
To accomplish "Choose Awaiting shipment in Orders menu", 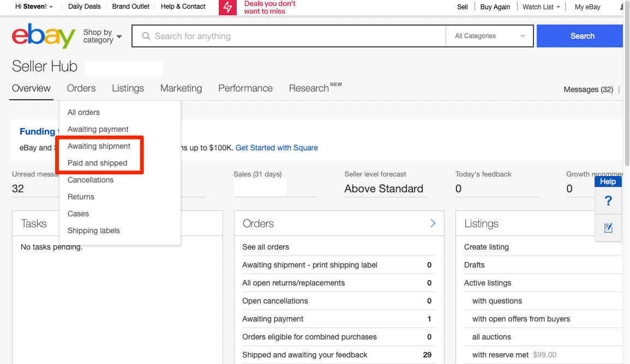I will (99, 146).
